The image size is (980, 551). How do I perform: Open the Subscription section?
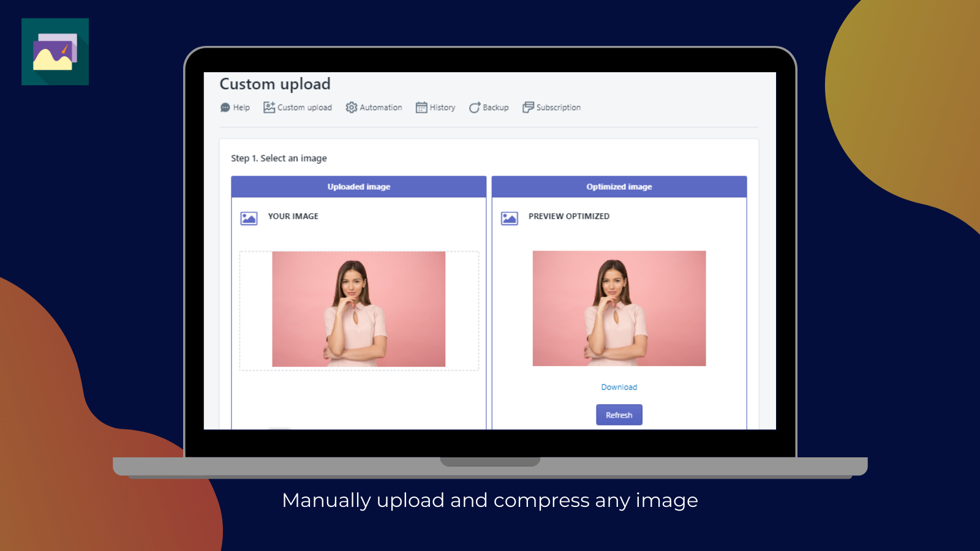551,108
